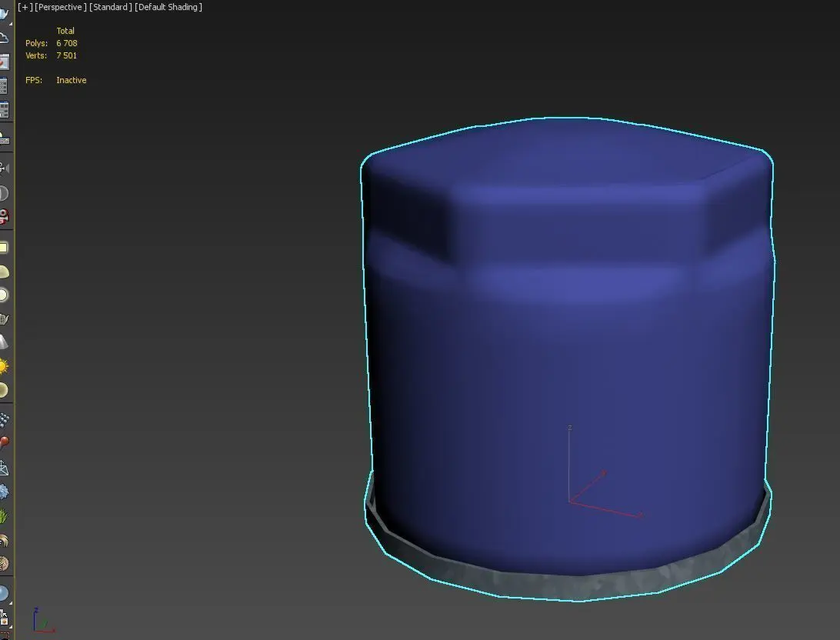This screenshot has width=840, height=640.
Task: Click the red camera icon
Action: (5, 216)
